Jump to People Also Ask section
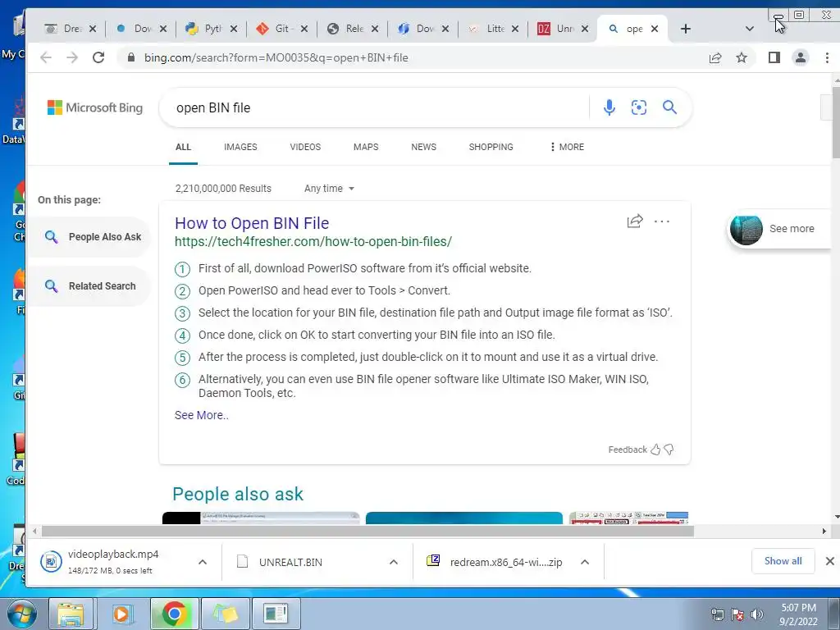 coord(89,237)
